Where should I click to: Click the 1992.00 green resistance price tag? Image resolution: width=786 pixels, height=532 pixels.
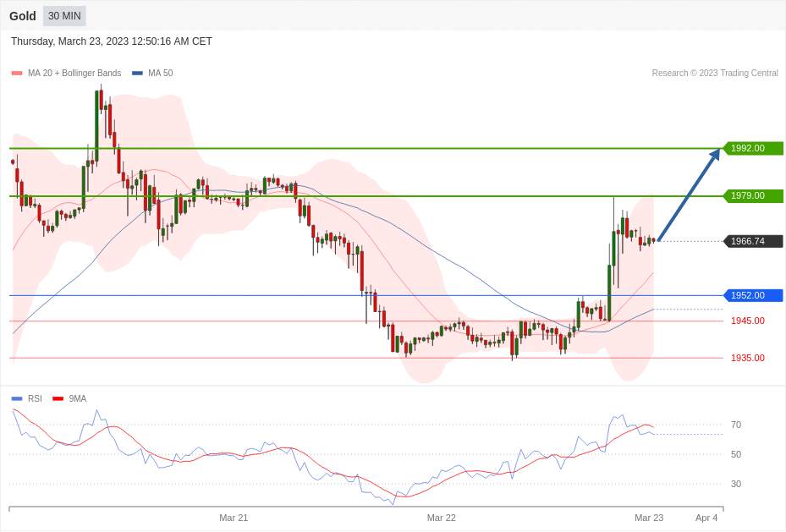tap(753, 148)
